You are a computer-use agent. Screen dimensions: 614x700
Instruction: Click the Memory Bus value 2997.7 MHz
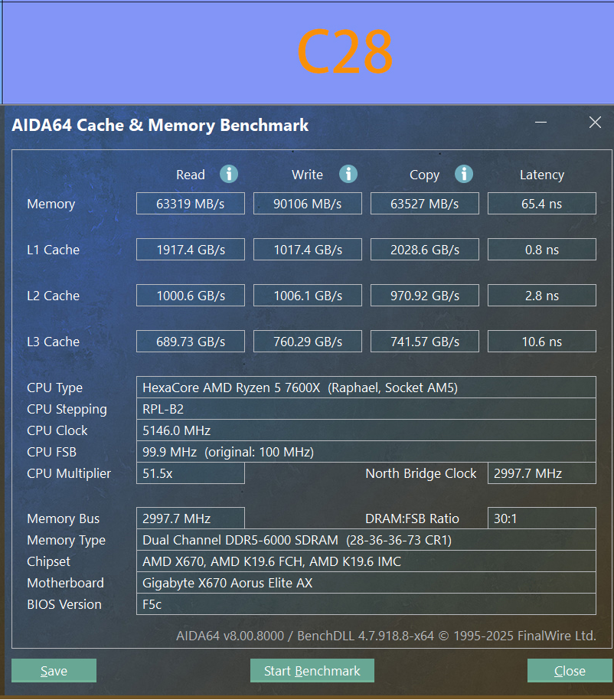[x=191, y=518]
